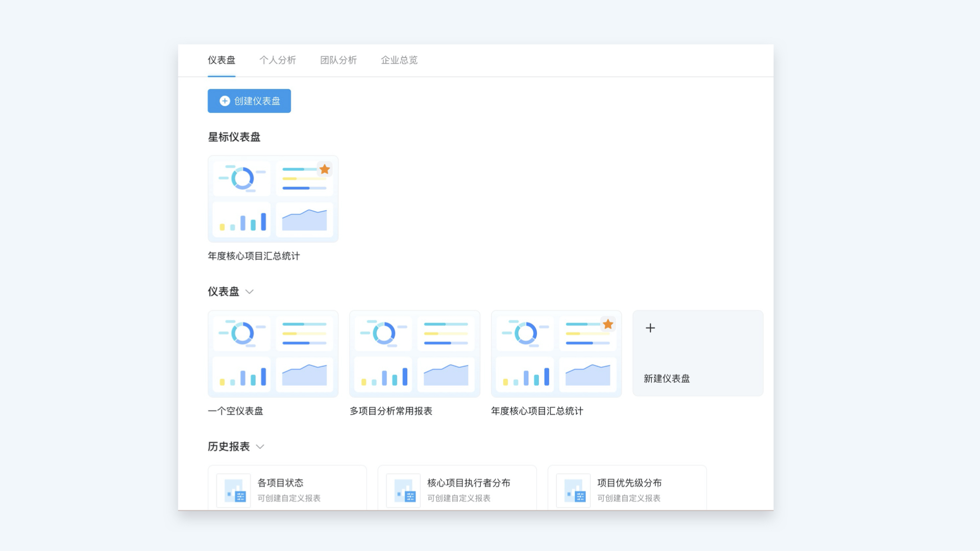
Task: Click the plus icon on 新建仪表盘 card
Action: tap(650, 328)
